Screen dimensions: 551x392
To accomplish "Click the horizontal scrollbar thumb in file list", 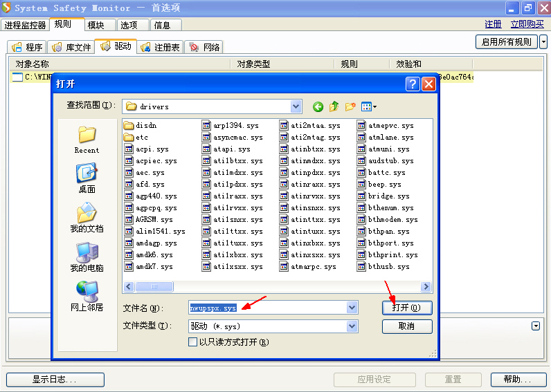I will tap(154, 286).
